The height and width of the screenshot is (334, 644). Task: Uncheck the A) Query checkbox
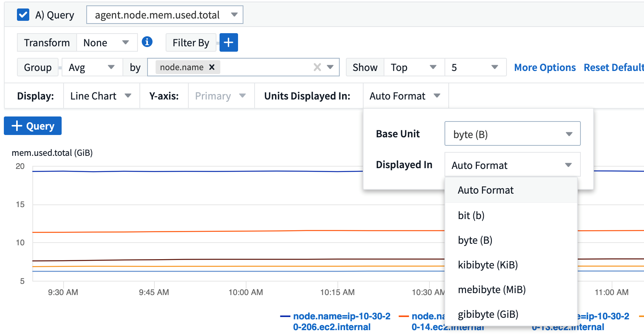pos(23,15)
